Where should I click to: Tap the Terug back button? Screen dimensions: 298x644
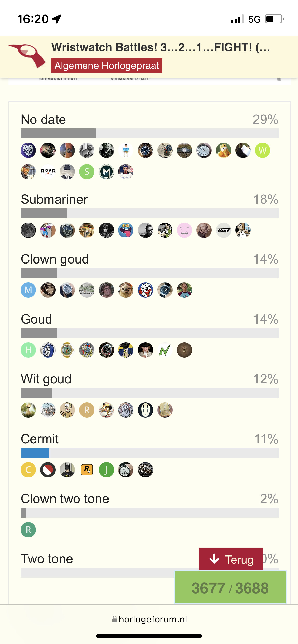tap(231, 559)
